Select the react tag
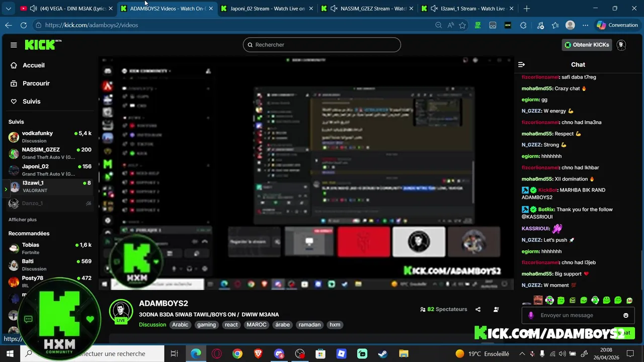 pyautogui.click(x=231, y=325)
